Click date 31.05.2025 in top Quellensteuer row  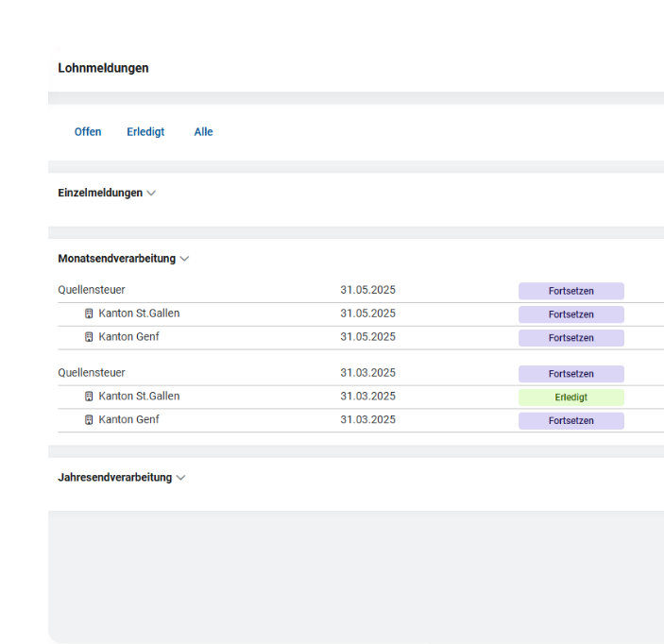tap(368, 290)
